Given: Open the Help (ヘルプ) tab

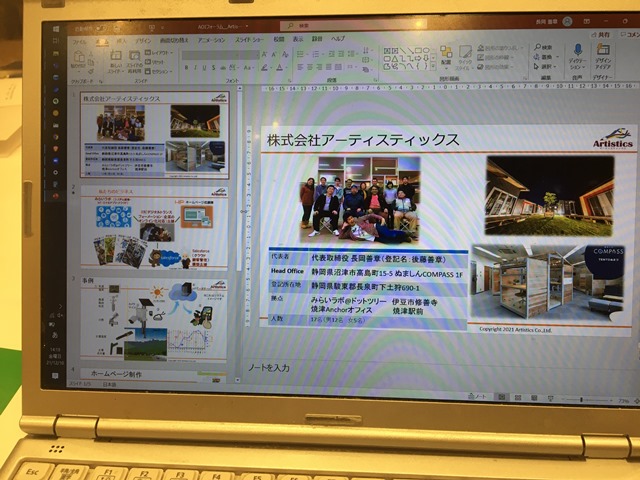Looking at the screenshot, I should coord(338,39).
